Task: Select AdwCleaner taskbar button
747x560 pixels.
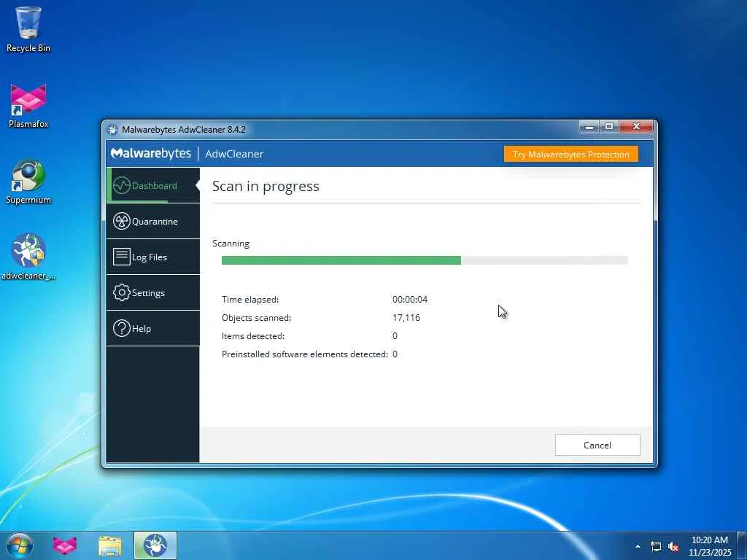Action: (x=155, y=545)
